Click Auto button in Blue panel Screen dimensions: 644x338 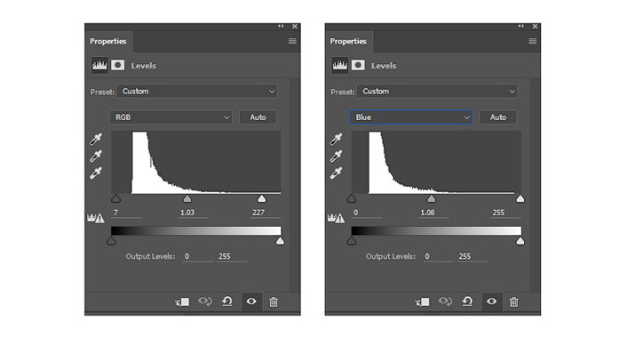[498, 117]
